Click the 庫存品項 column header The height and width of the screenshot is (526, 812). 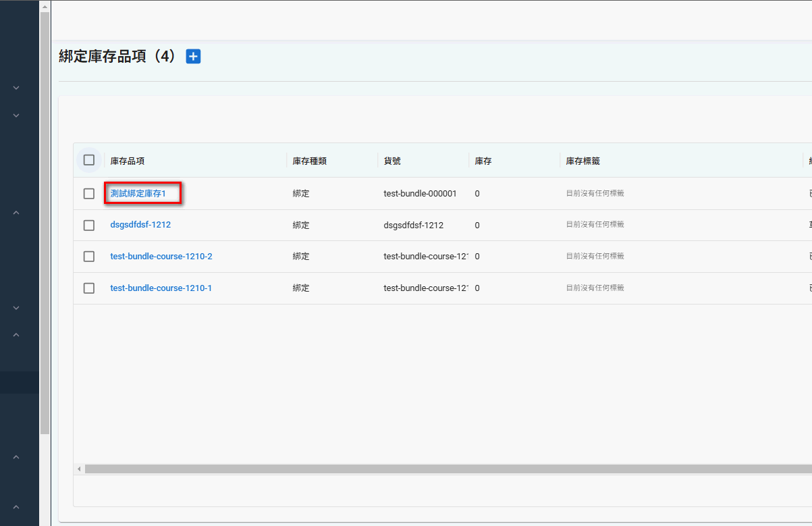click(x=128, y=161)
